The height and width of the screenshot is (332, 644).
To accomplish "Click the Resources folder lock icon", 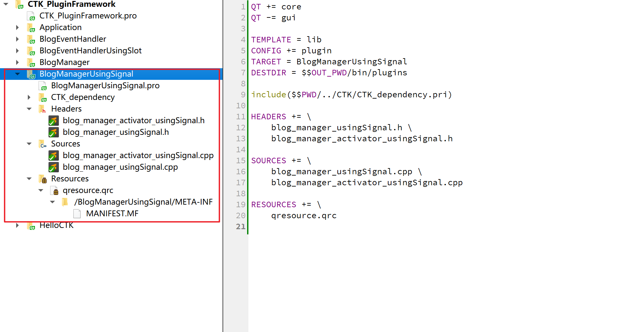I will click(x=43, y=179).
